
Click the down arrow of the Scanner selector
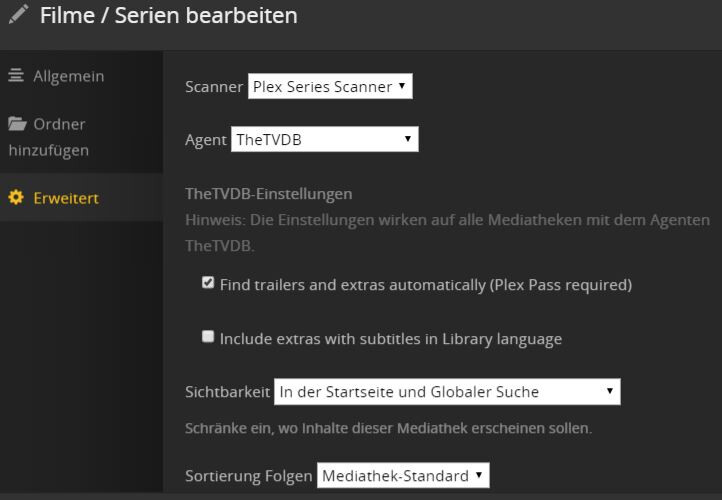click(402, 86)
